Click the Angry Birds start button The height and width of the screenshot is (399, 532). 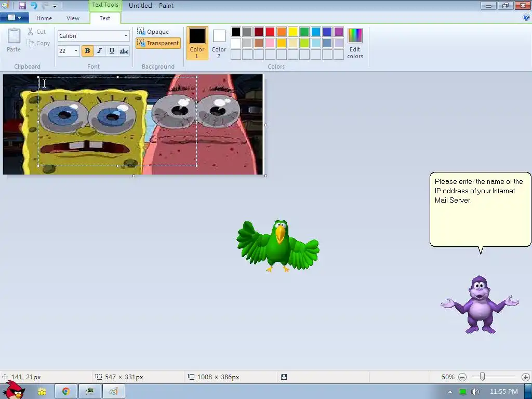tap(14, 390)
